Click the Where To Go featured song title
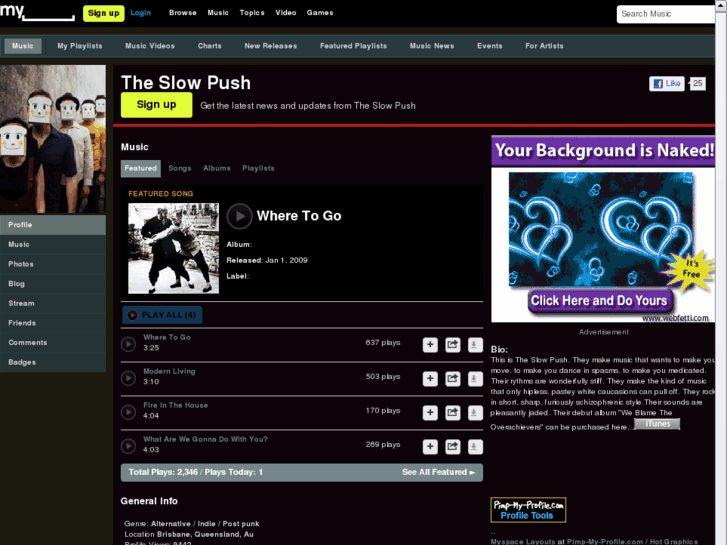 (299, 216)
